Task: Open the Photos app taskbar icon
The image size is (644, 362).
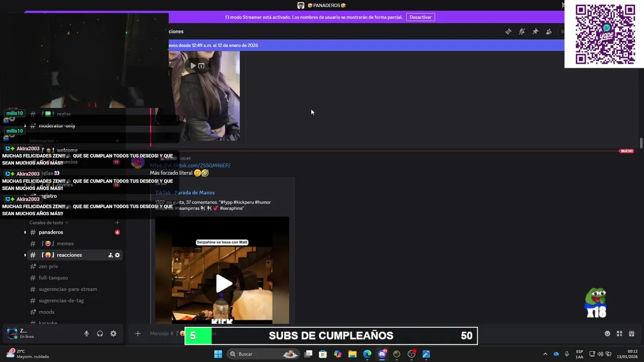Action: (x=426, y=354)
